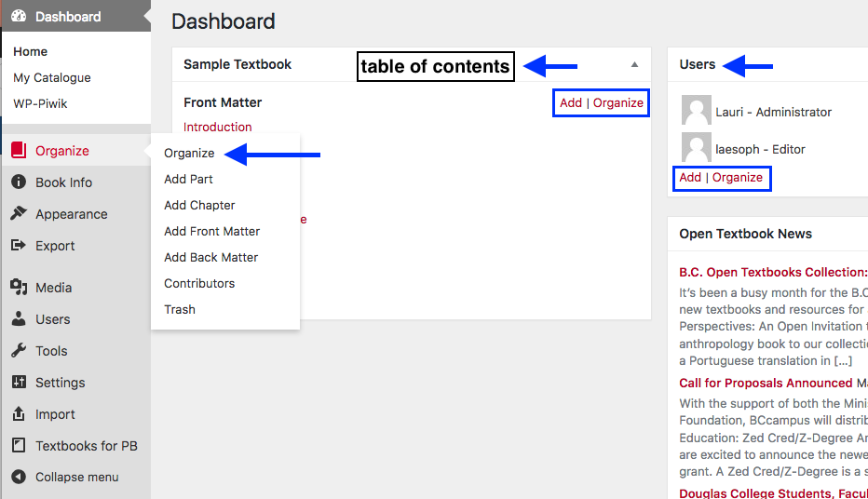The image size is (868, 499).
Task: Select Add Chapter from Organize submenu
Action: [199, 205]
